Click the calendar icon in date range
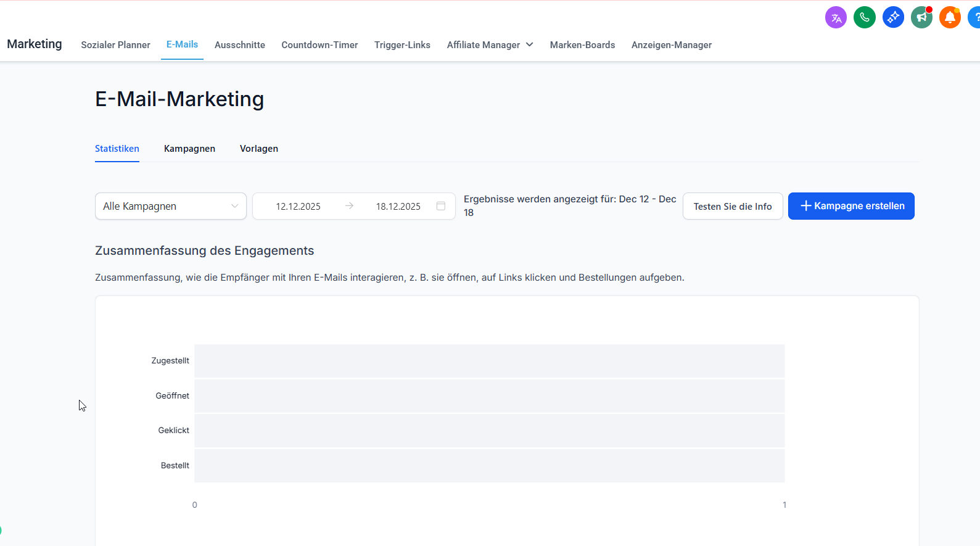This screenshot has width=980, height=546. 441,206
